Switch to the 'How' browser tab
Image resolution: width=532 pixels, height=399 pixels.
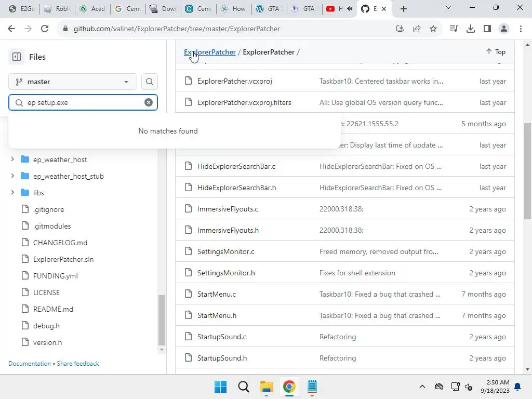pos(233,9)
